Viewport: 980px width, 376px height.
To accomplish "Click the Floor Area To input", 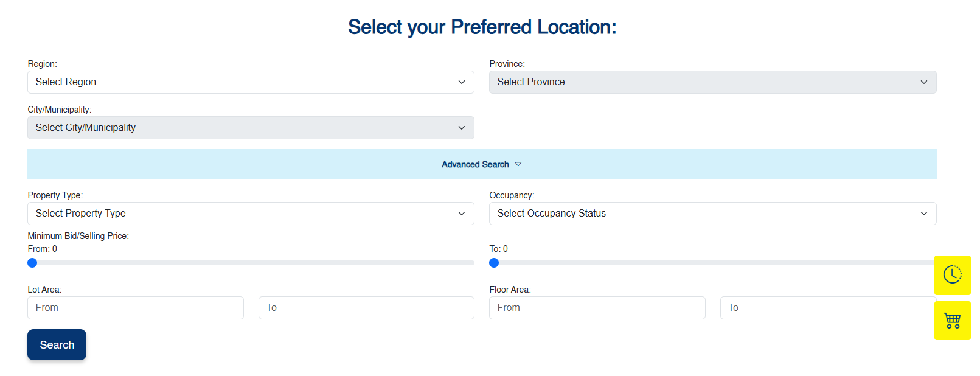I will tap(827, 308).
